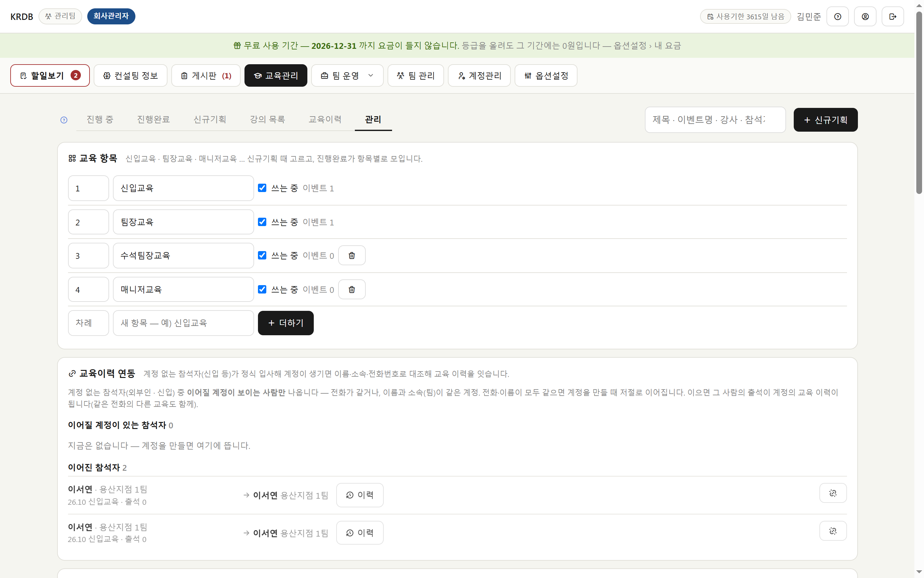Open 옵션설정 settings menu
Screen dimensions: 924x578
(x=546, y=75)
